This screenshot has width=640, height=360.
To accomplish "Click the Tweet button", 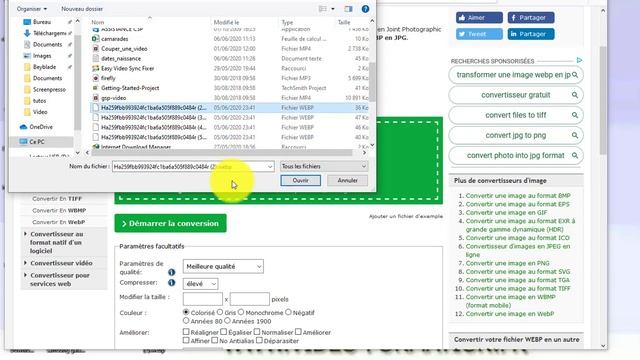I will (x=479, y=34).
